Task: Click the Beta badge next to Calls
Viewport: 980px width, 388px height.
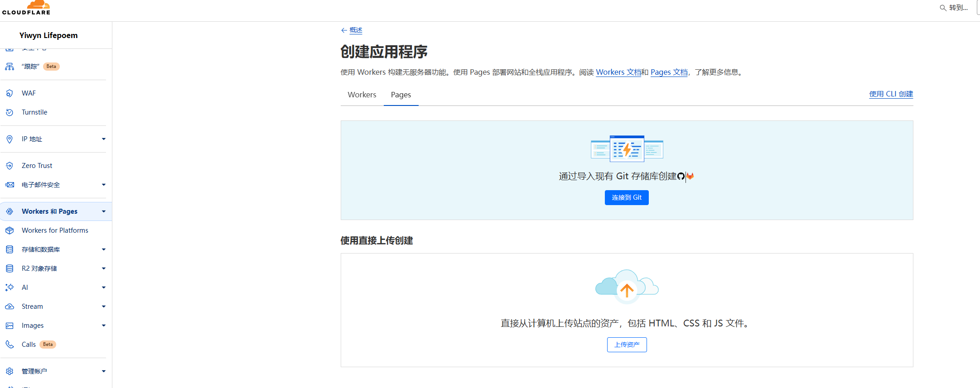Action: pyautogui.click(x=48, y=345)
